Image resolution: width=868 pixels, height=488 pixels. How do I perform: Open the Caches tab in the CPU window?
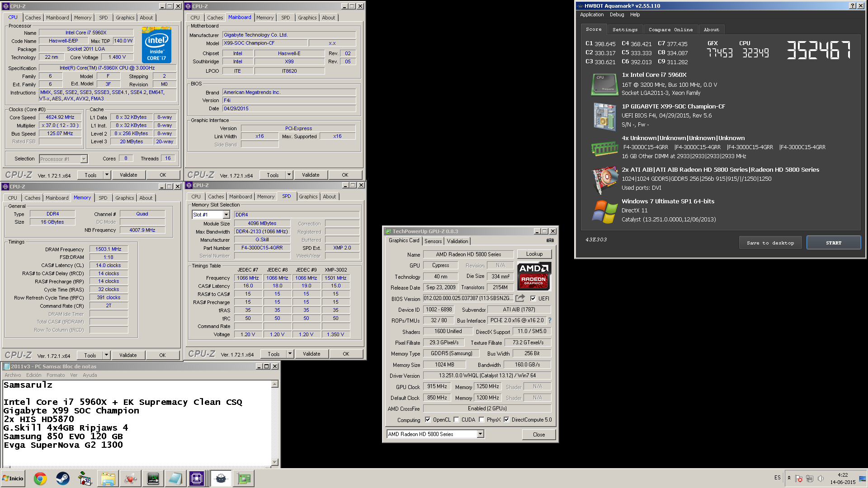(33, 18)
